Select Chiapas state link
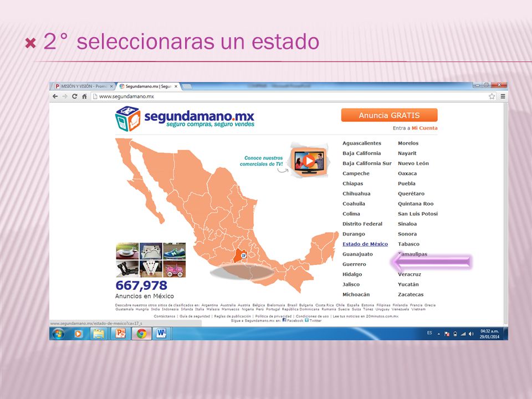 [352, 183]
